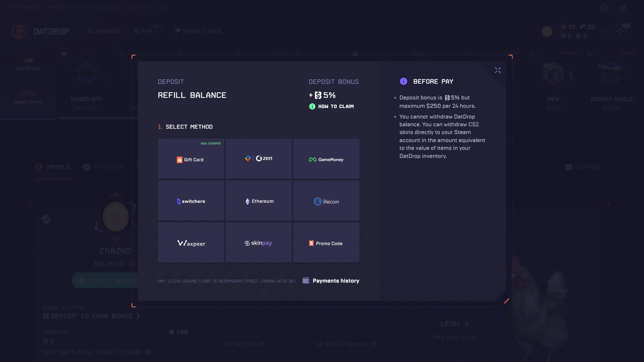Select the Litecoin payment tile

[326, 201]
